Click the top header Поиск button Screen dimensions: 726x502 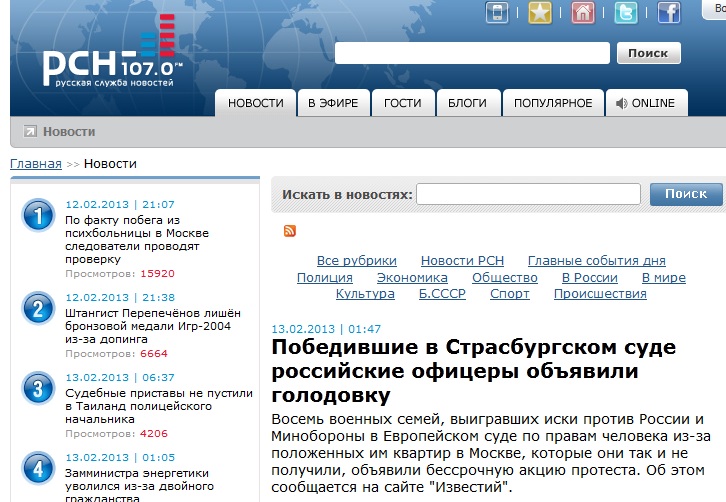coord(648,54)
